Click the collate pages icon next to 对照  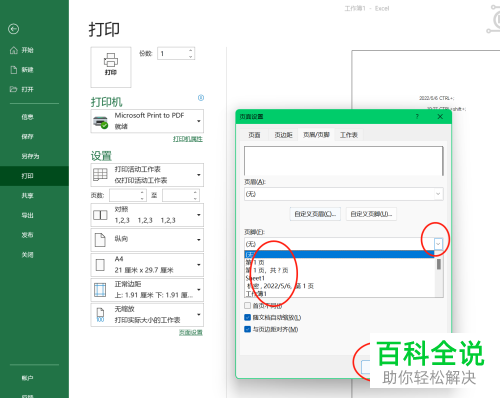[x=100, y=215]
